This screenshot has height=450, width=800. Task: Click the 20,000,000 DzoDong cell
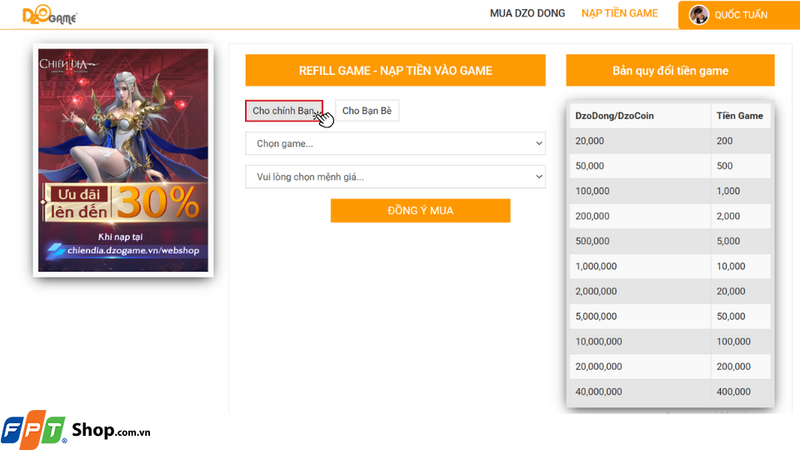click(x=640, y=366)
